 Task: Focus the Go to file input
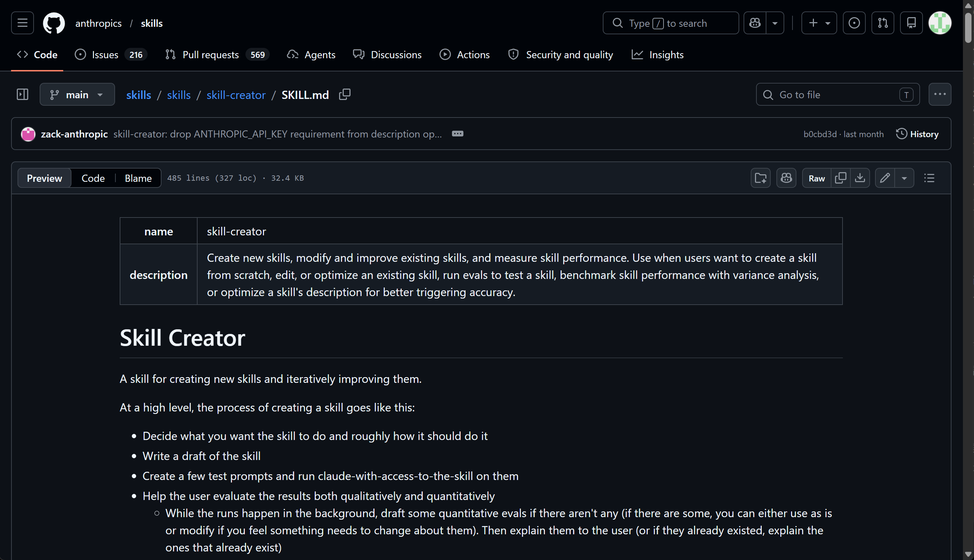[x=838, y=95]
